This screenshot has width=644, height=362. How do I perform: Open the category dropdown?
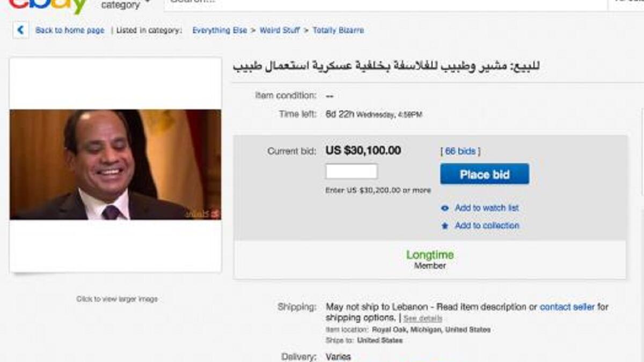pyautogui.click(x=123, y=5)
